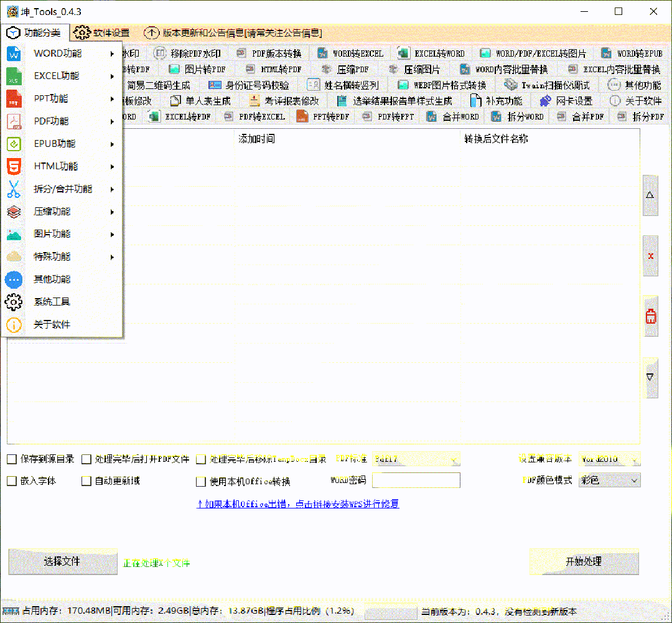The height and width of the screenshot is (623, 672).
Task: Select 拆分/合并功能 menu entry
Action: (62, 189)
